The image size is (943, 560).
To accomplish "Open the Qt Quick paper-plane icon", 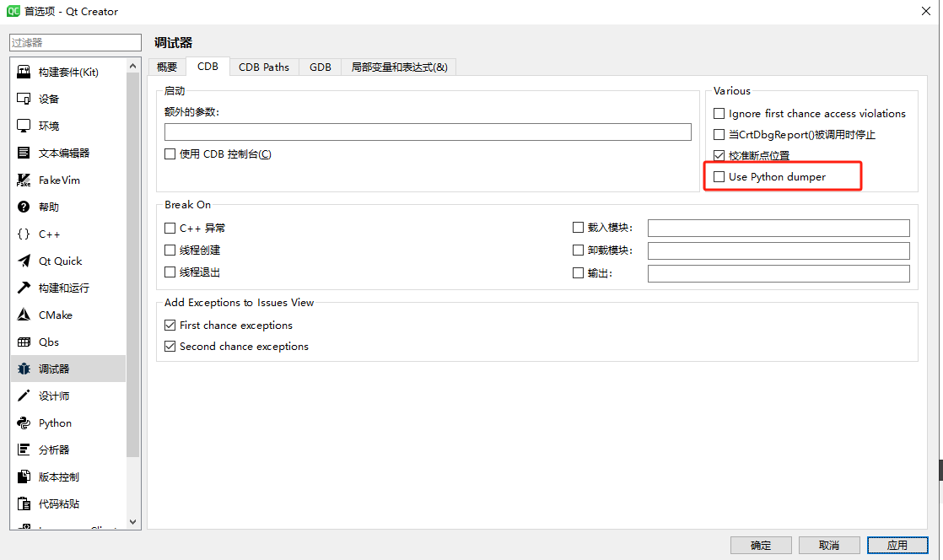I will (24, 261).
